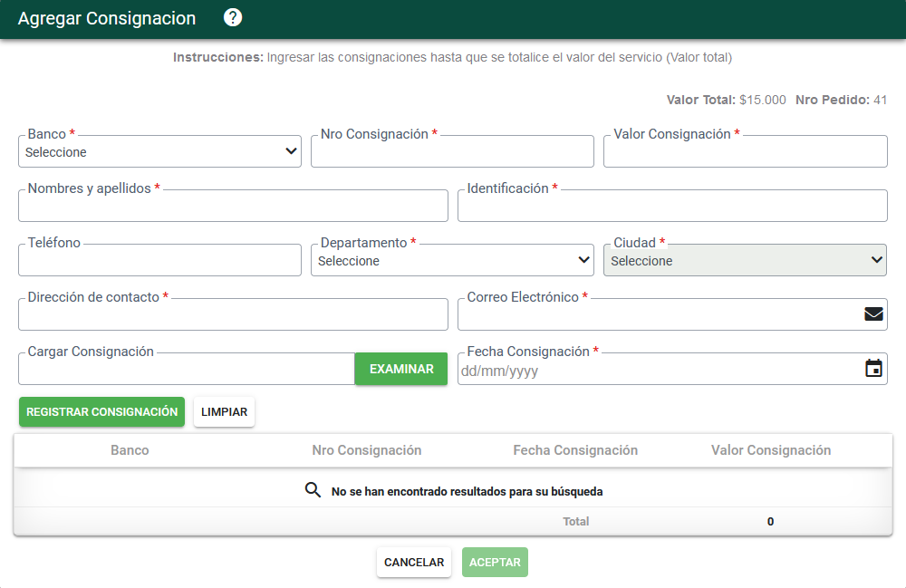Click the search magnifier icon in results table

[313, 490]
